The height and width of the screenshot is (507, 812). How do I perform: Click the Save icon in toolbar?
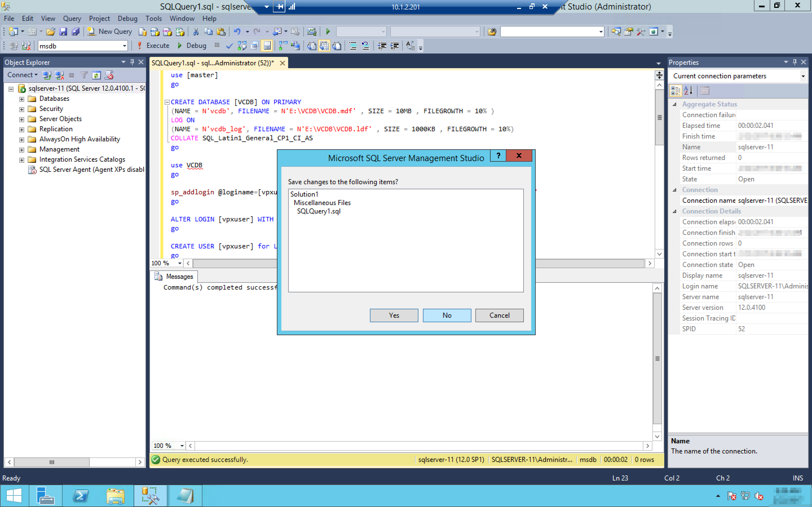[63, 32]
